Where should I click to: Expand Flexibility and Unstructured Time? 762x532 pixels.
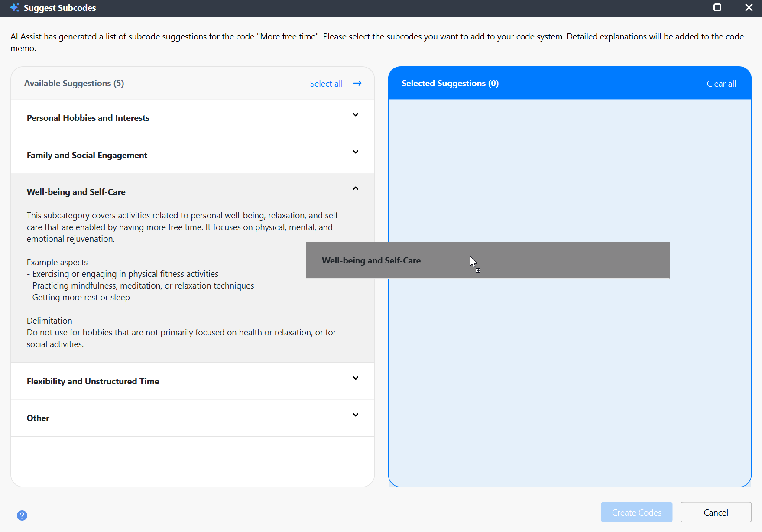click(355, 378)
